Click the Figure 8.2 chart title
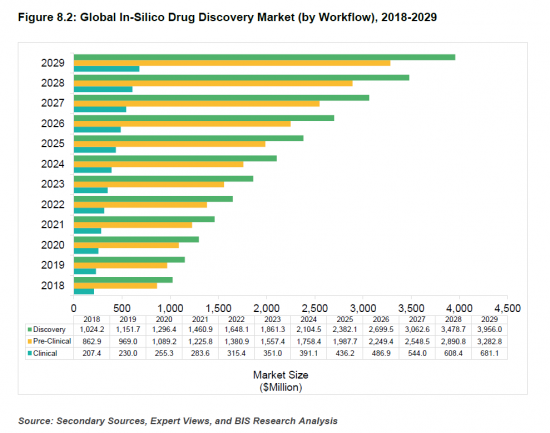Screen dimensions: 550x433 pyautogui.click(x=227, y=17)
